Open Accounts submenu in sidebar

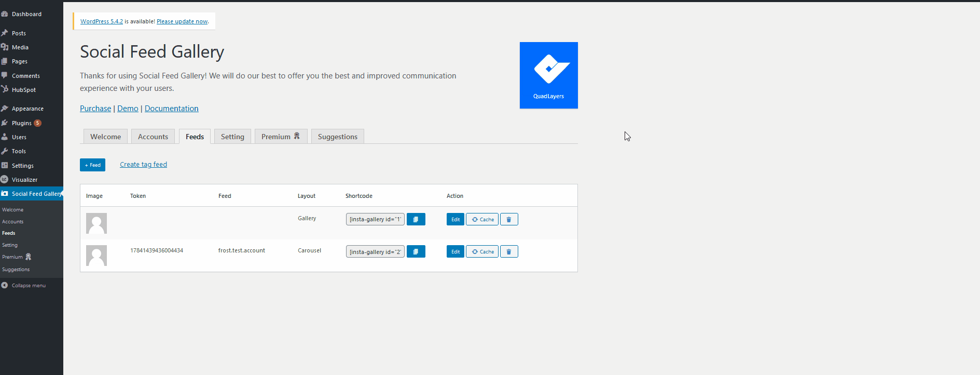[x=13, y=222]
